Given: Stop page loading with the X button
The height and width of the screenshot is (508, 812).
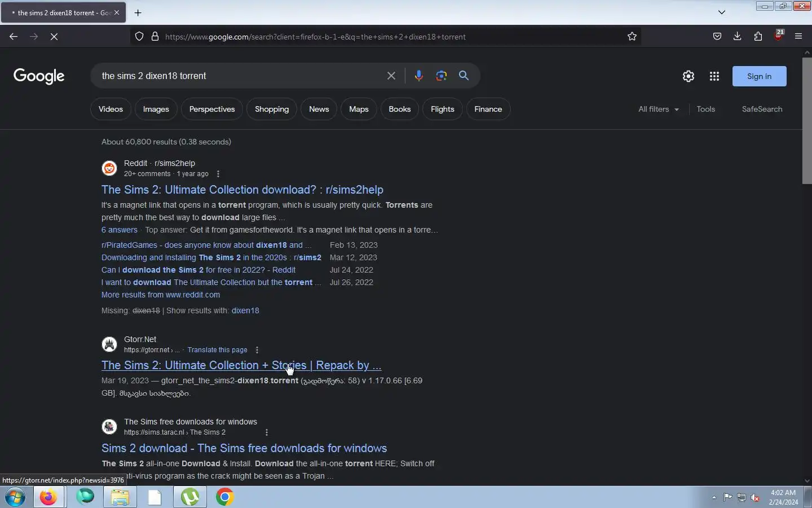Looking at the screenshot, I should (54, 37).
